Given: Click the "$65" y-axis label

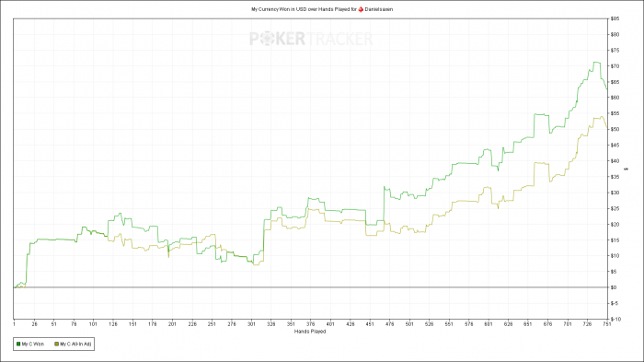Looking at the screenshot, I should coord(615,82).
